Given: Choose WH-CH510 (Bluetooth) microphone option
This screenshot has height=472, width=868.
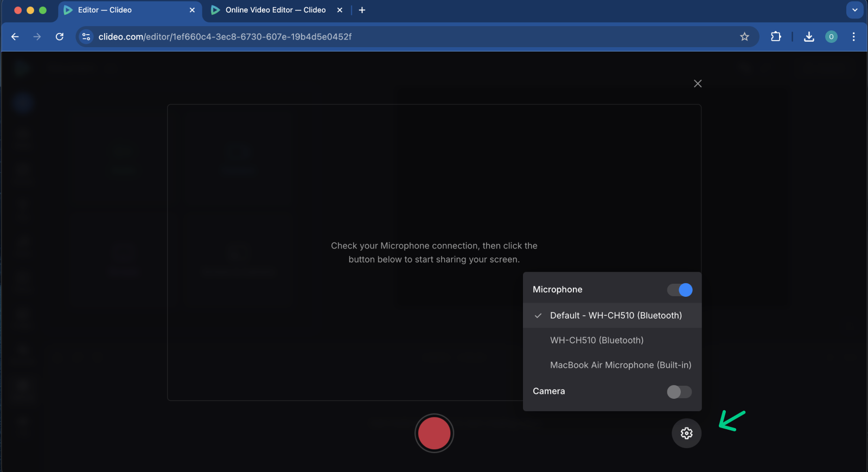Looking at the screenshot, I should pyautogui.click(x=612, y=340).
